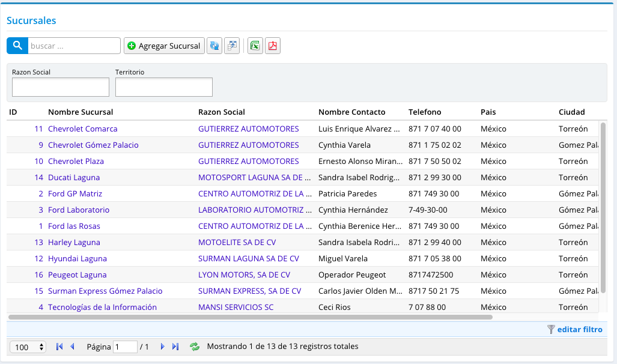Focus the buscar search field
The image size is (617, 364).
click(74, 46)
